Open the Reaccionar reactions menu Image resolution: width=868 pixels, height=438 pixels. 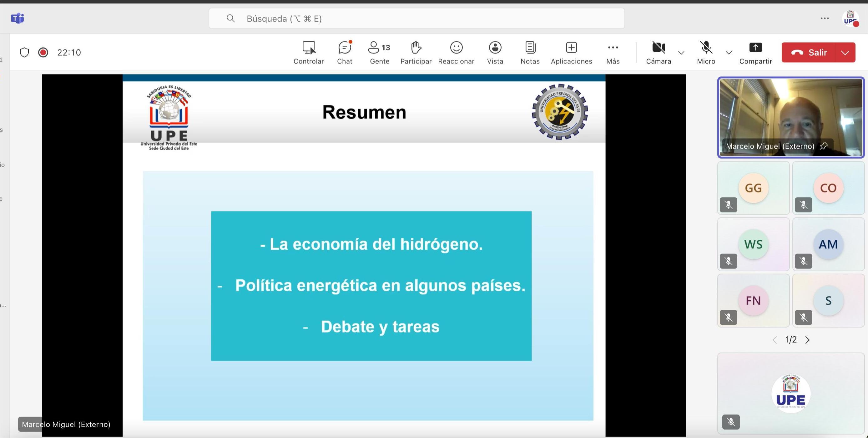pos(456,52)
